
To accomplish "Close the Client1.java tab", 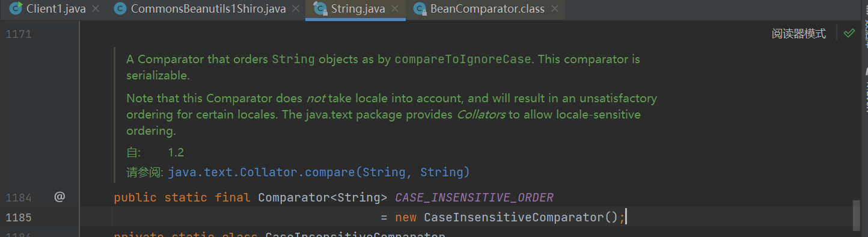I will coord(96,9).
